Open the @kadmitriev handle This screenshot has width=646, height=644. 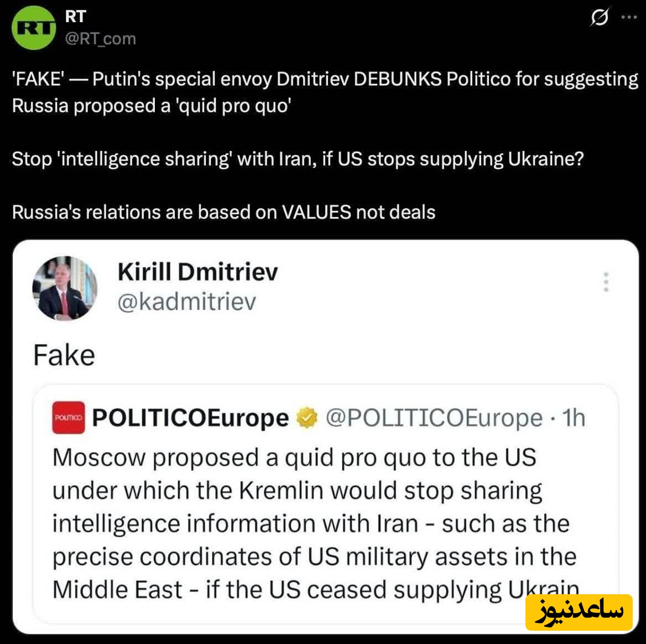(x=186, y=301)
